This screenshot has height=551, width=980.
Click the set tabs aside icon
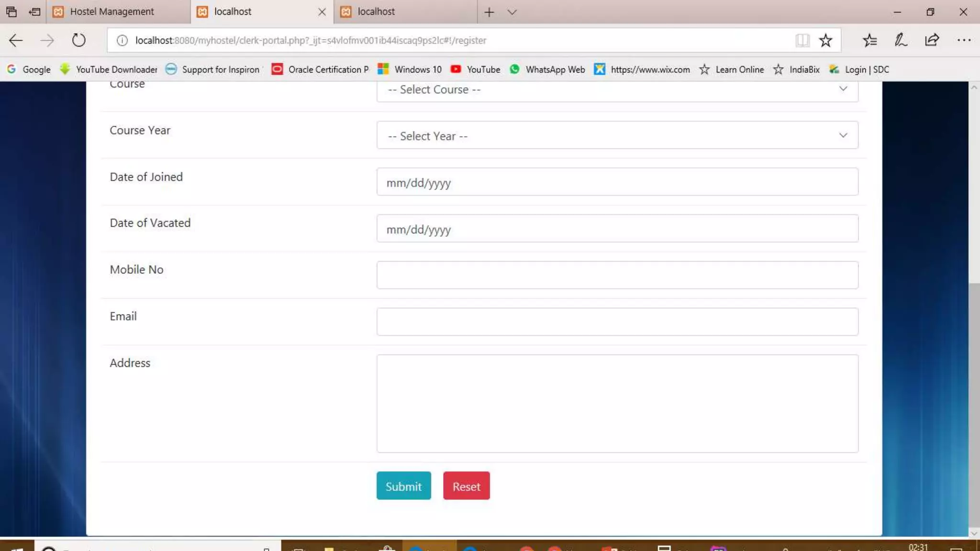point(34,11)
